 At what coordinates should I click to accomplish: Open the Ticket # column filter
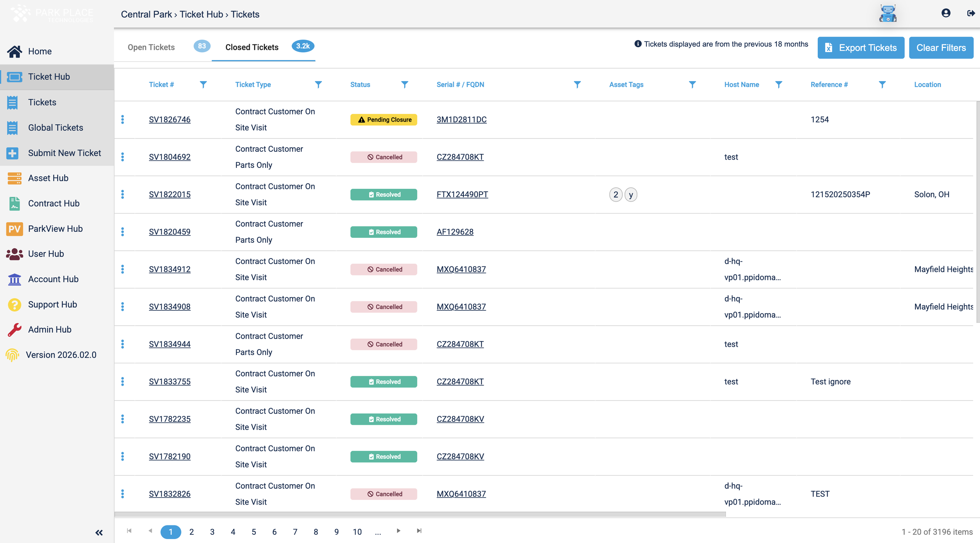click(x=203, y=85)
